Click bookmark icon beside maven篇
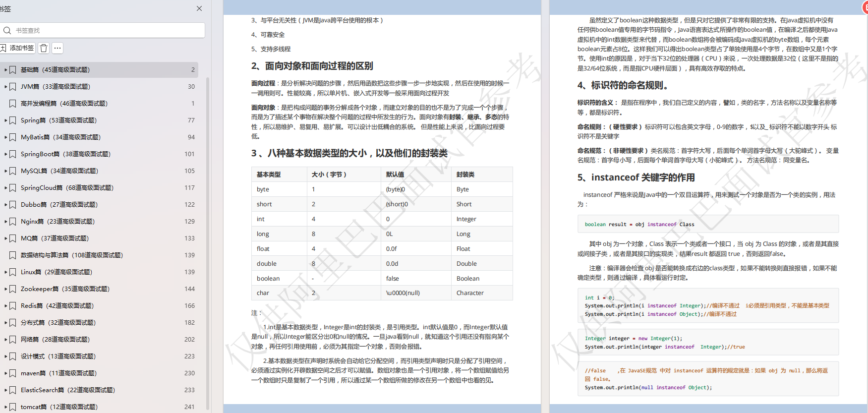The height and width of the screenshot is (413, 868). [x=13, y=373]
